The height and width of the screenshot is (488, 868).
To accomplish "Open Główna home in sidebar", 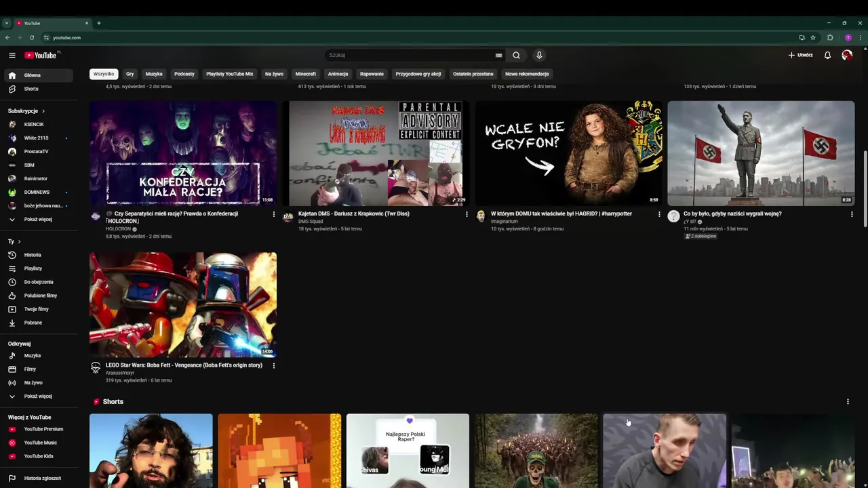I will [x=37, y=75].
